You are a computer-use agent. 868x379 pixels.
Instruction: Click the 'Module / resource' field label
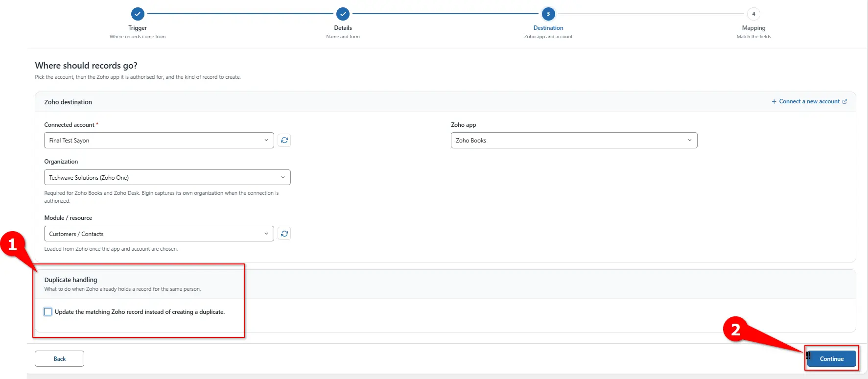tap(68, 218)
